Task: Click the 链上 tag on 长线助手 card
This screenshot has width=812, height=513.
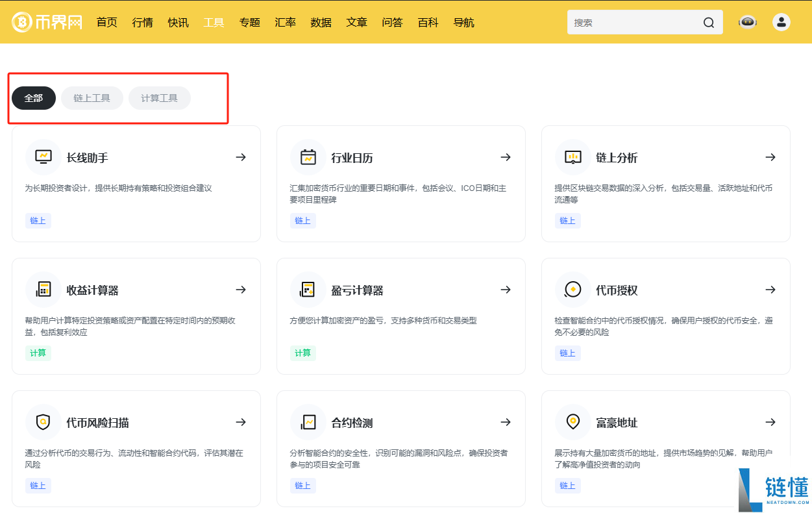Action: [x=38, y=220]
